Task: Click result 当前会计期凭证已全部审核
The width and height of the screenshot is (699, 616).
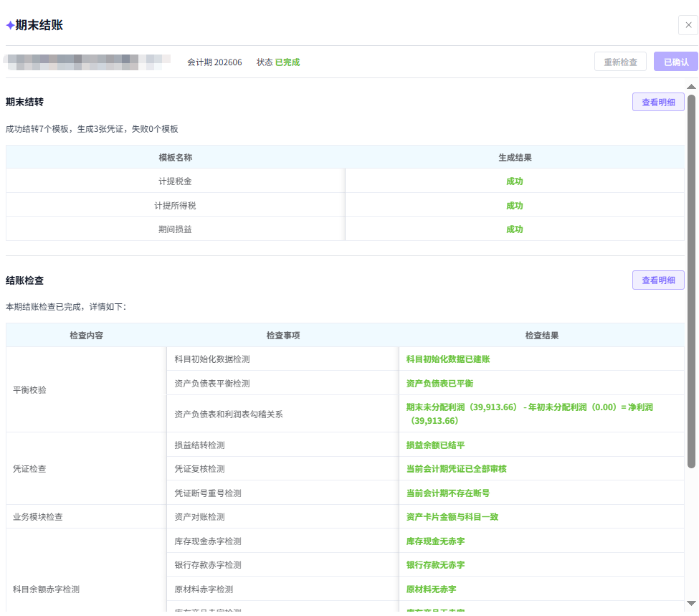Action: point(456,469)
